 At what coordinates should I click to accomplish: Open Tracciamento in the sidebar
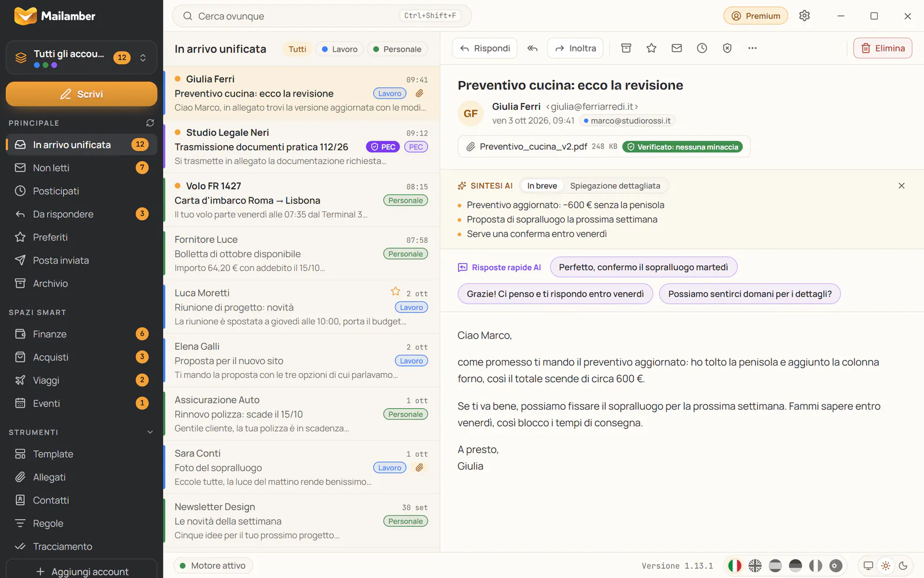click(81, 546)
